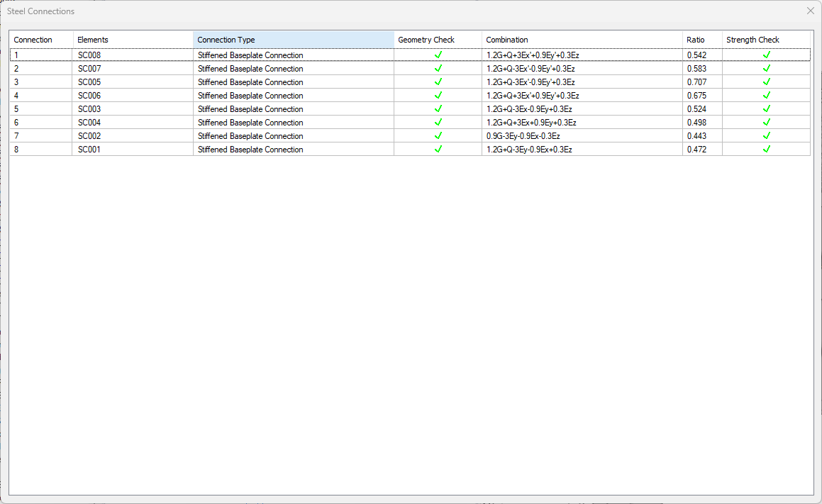Click connection number 1 cell
This screenshot has height=504, width=822.
(x=41, y=55)
